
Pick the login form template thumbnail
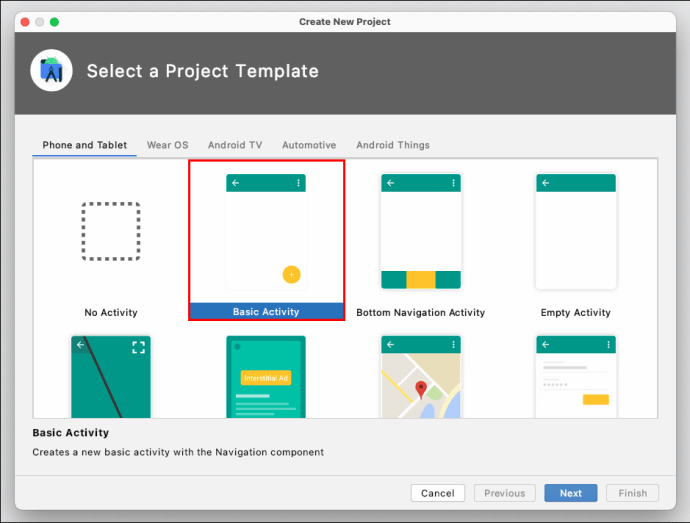(x=576, y=377)
